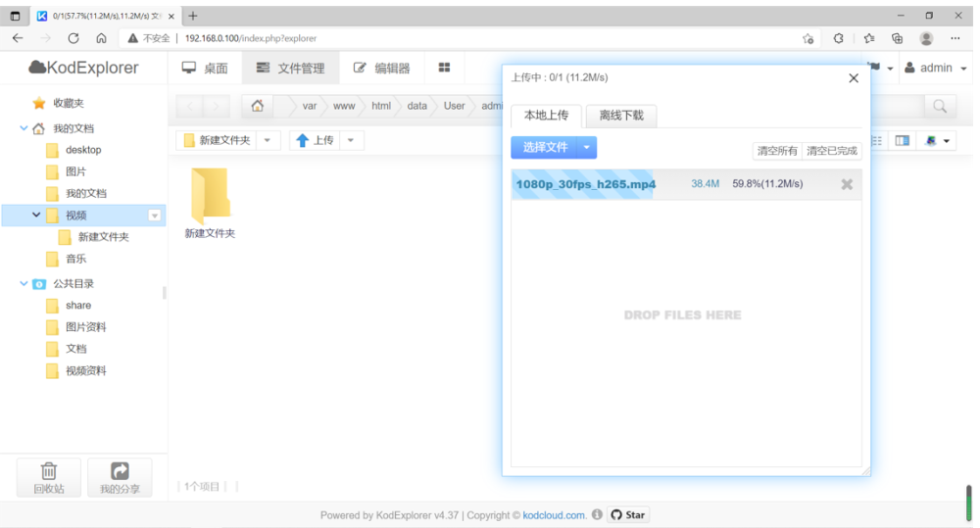This screenshot has height=528, width=980.
Task: Click the GitHub Star button
Action: tap(628, 515)
